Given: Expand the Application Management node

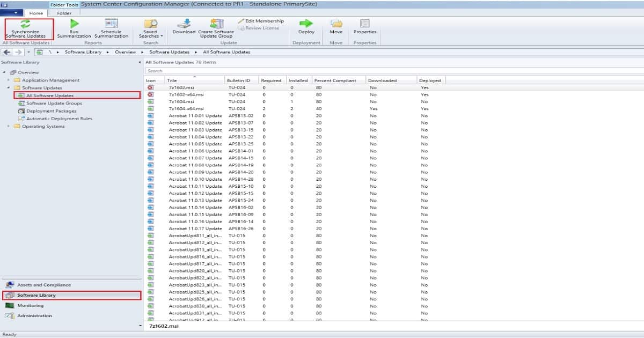Looking at the screenshot, I should tap(9, 80).
